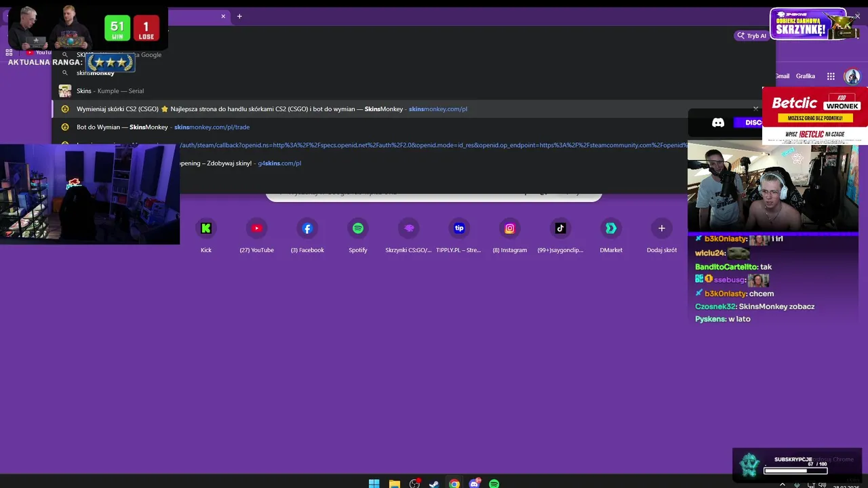868x488 pixels.
Task: Open the Instagram shortcut icon
Action: (x=510, y=228)
